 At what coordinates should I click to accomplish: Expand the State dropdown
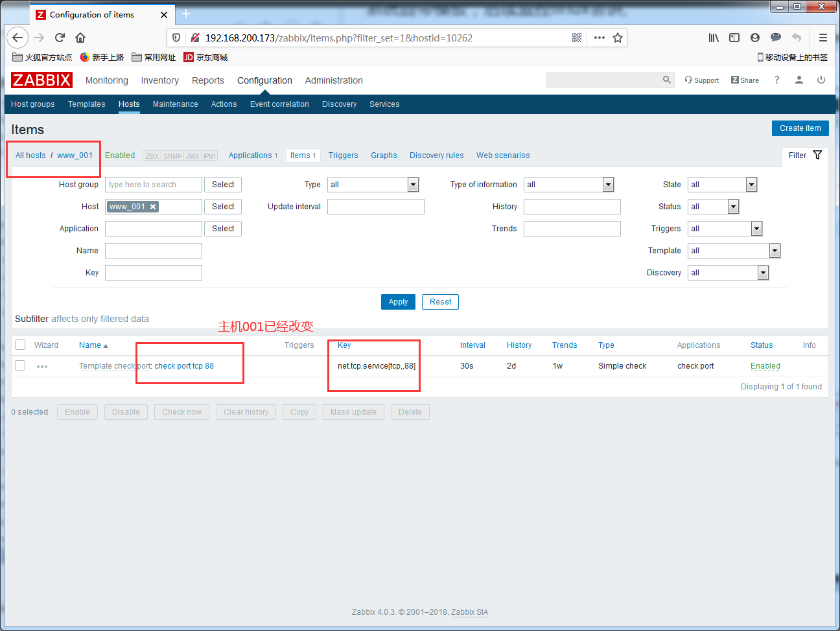tap(723, 185)
